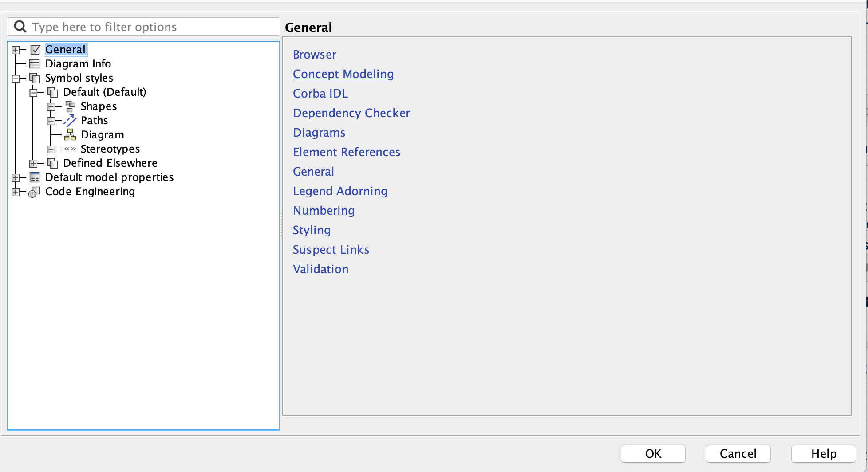Open the Concept Modeling link
Screen dimensions: 868x472
tap(343, 74)
